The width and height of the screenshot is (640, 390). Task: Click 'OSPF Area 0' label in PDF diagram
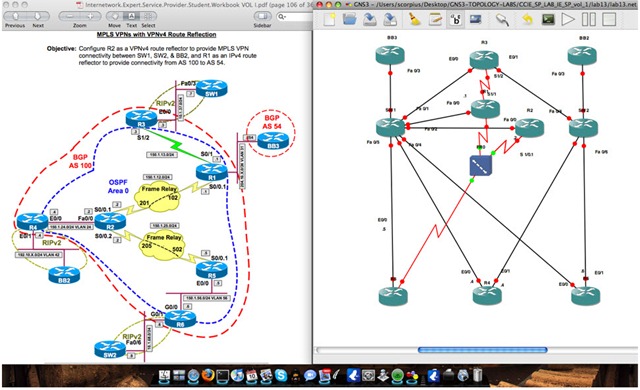point(118,186)
